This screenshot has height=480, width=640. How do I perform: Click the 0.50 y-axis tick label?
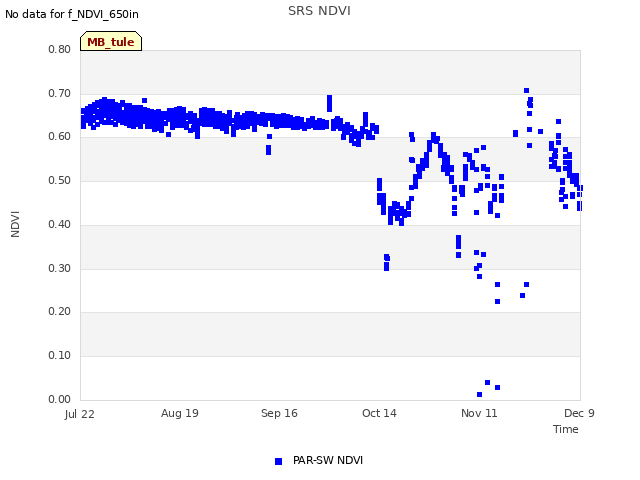[60, 180]
